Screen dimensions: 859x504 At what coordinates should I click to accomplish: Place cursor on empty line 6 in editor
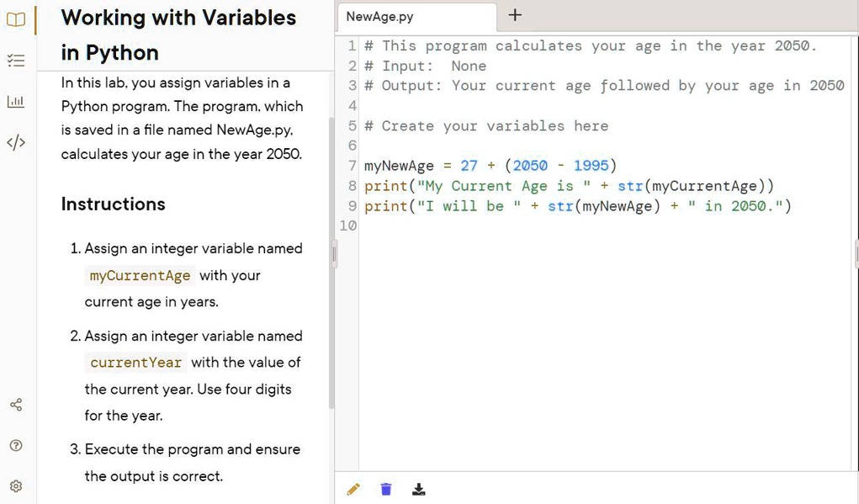(x=505, y=146)
